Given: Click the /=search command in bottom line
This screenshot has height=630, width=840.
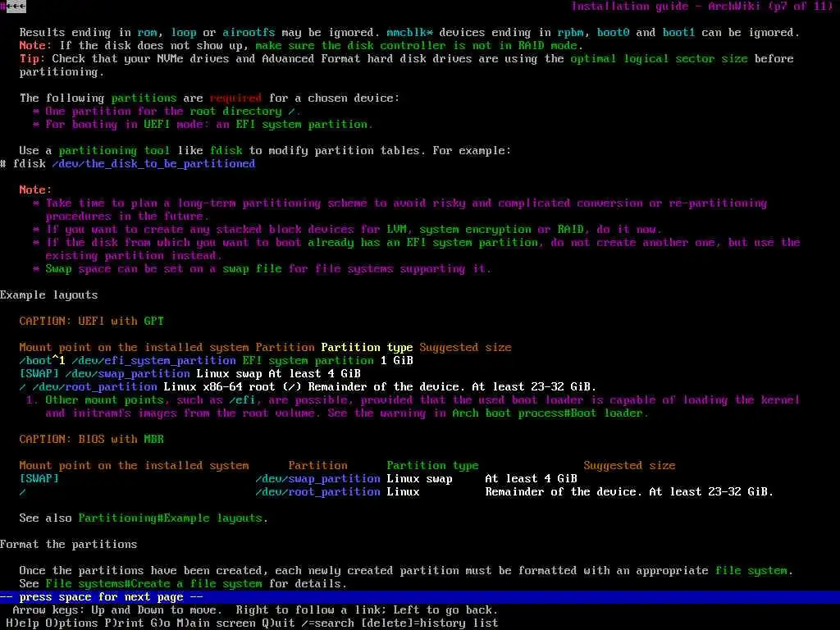Looking at the screenshot, I should pyautogui.click(x=327, y=623).
